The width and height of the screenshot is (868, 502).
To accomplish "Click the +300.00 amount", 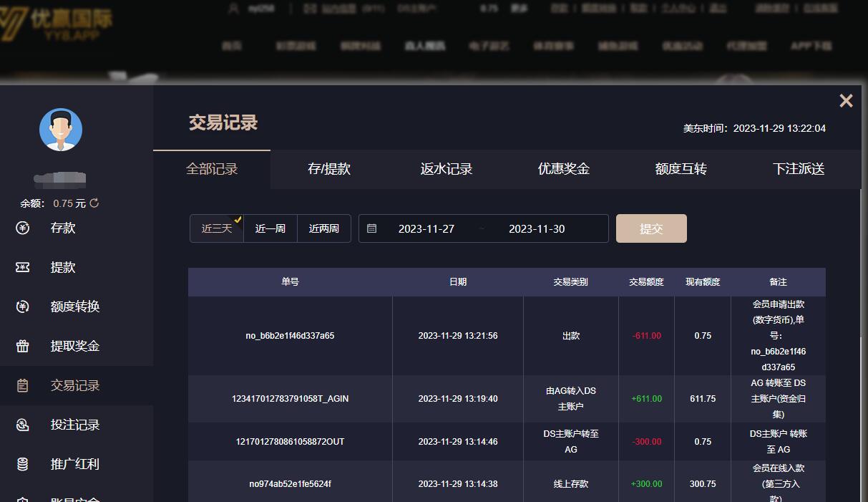I will tap(647, 484).
